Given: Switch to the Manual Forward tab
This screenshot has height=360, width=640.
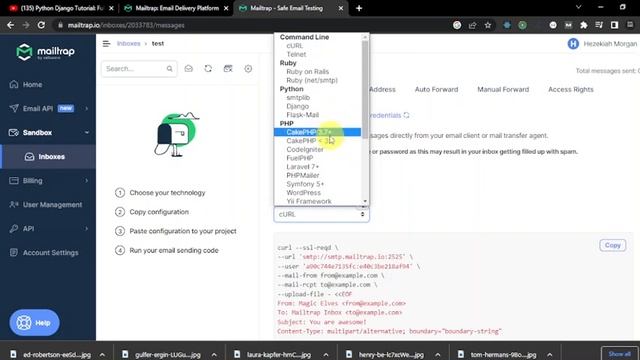Looking at the screenshot, I should (x=503, y=89).
